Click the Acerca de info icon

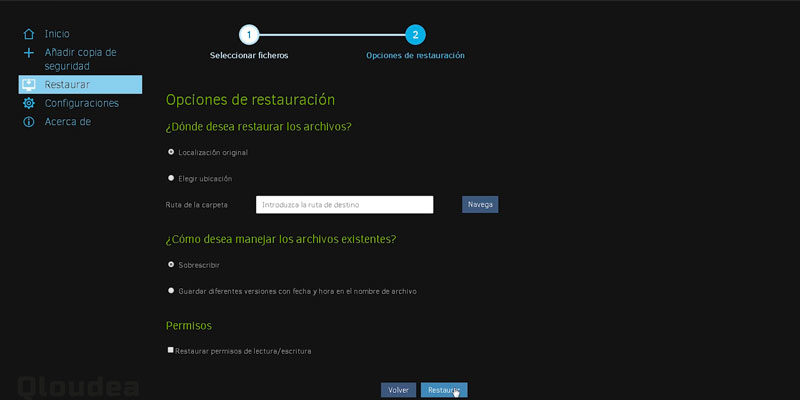[29, 122]
